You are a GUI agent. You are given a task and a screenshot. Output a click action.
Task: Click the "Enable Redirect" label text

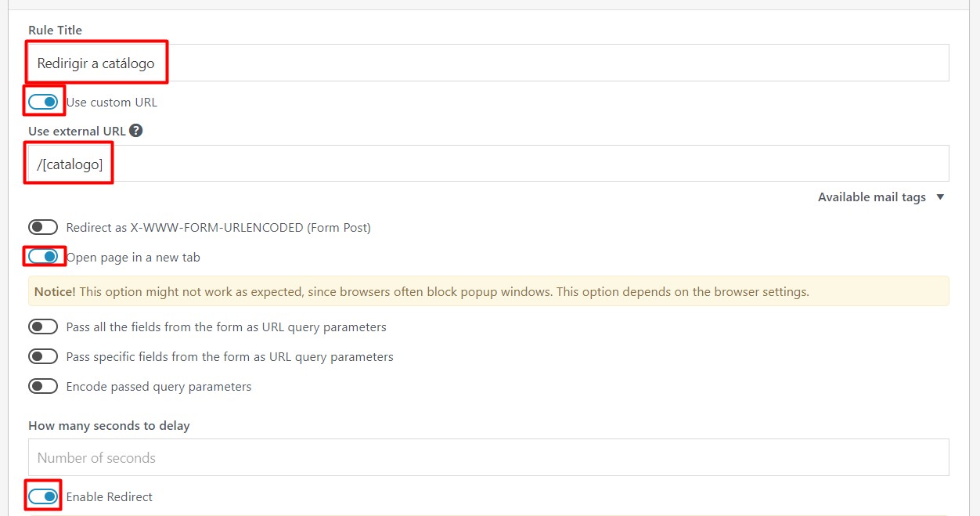(x=110, y=497)
